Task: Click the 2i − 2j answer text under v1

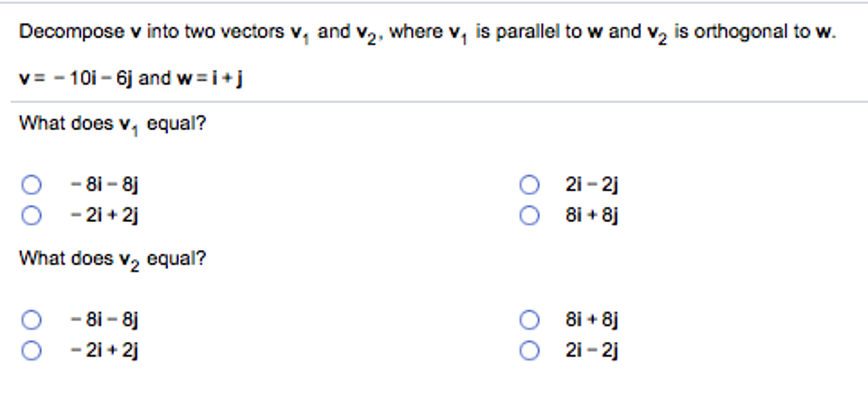Action: coord(591,185)
